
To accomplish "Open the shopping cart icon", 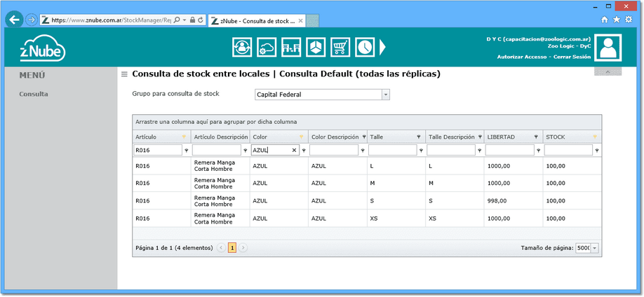I will [340, 47].
